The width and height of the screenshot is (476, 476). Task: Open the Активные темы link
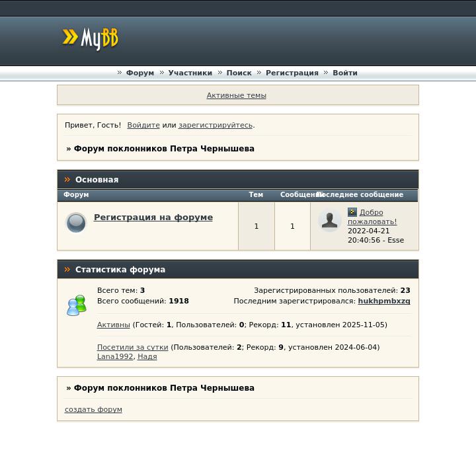pyautogui.click(x=236, y=95)
